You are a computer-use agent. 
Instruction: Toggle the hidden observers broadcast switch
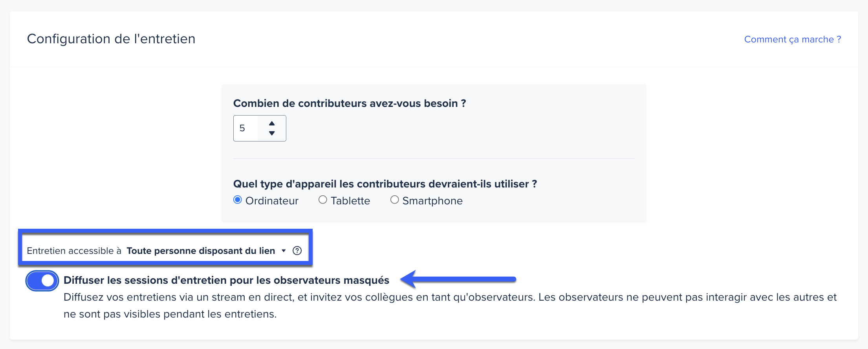(x=42, y=281)
